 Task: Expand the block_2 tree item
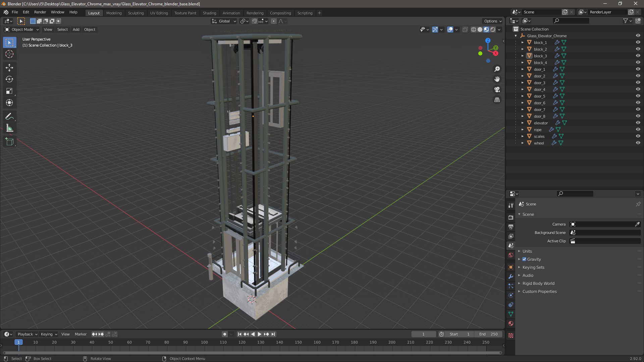click(522, 49)
